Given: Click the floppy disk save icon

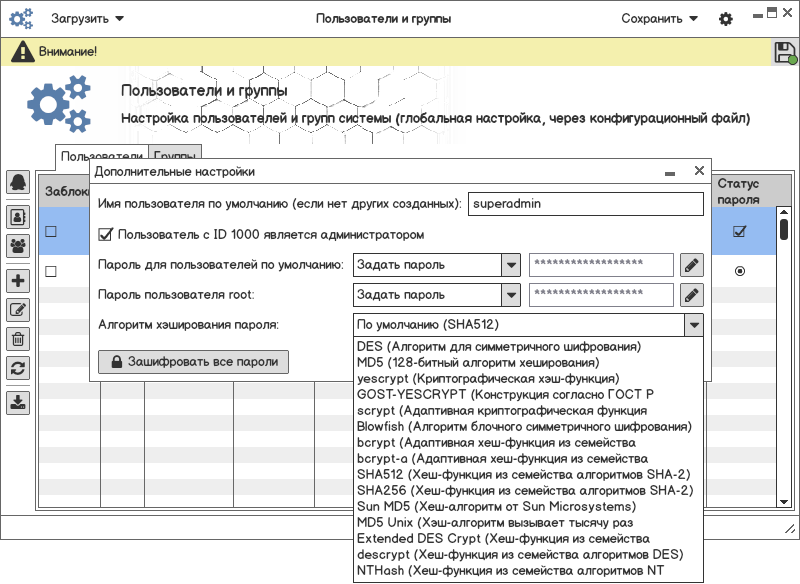Looking at the screenshot, I should click(785, 52).
